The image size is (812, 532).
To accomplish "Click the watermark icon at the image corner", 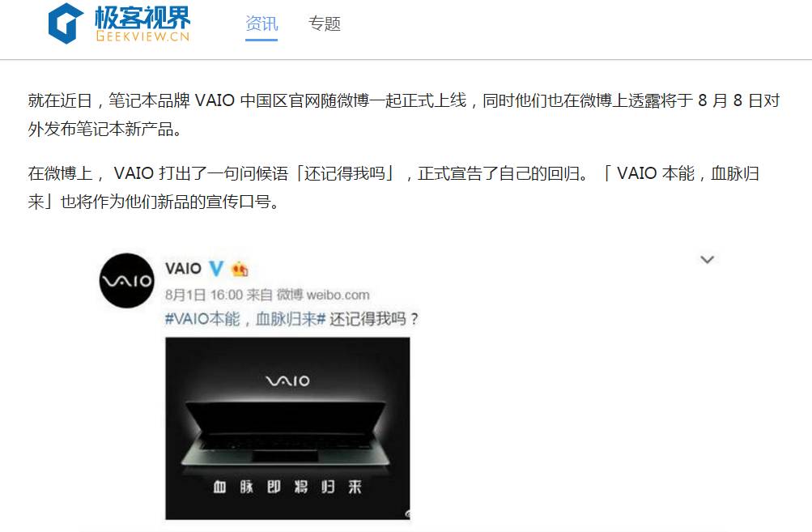I will [407, 513].
